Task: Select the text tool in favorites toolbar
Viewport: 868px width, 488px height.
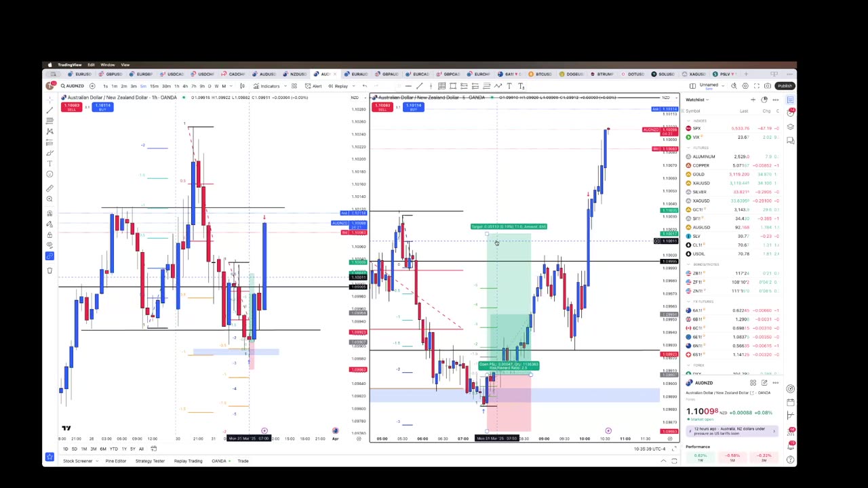Action: point(509,86)
